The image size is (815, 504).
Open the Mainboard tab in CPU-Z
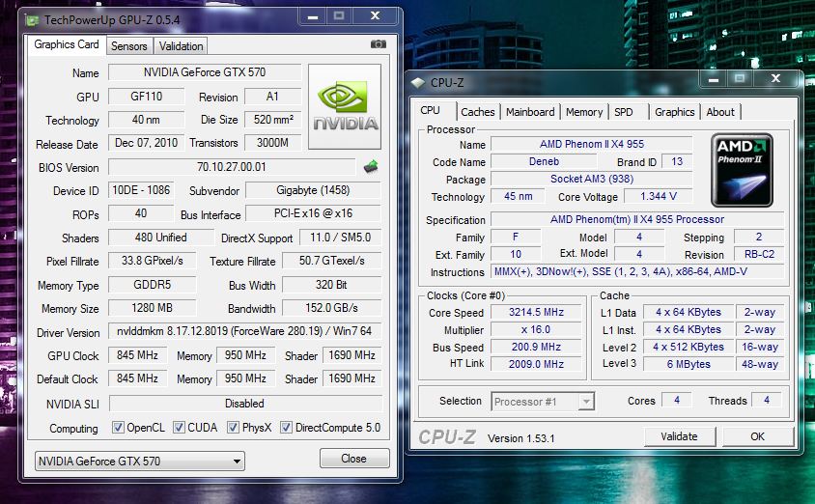pyautogui.click(x=530, y=112)
